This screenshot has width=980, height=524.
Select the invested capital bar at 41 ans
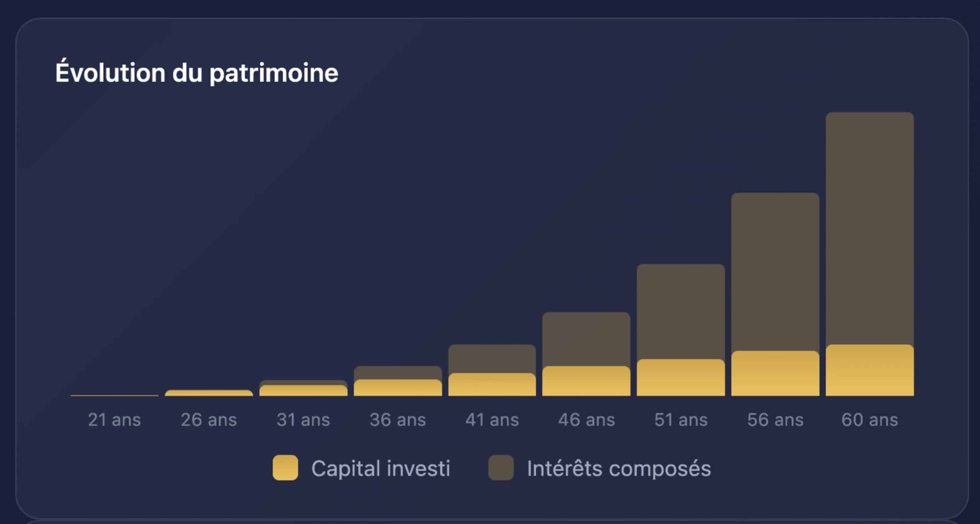click(x=492, y=385)
